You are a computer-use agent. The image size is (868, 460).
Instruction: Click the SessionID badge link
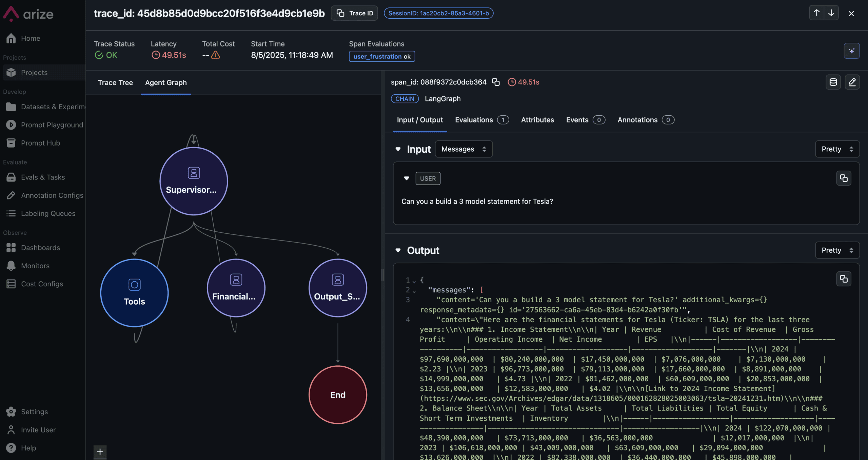(x=438, y=13)
